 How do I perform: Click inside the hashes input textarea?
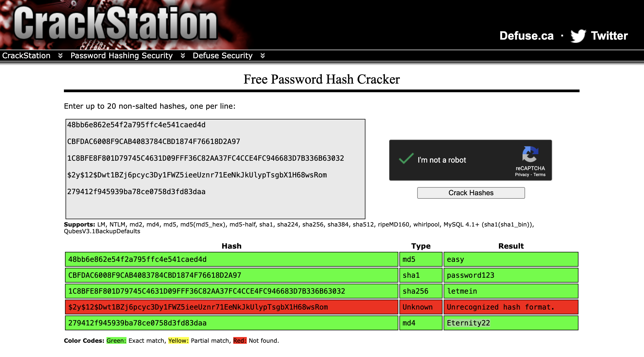tap(215, 169)
